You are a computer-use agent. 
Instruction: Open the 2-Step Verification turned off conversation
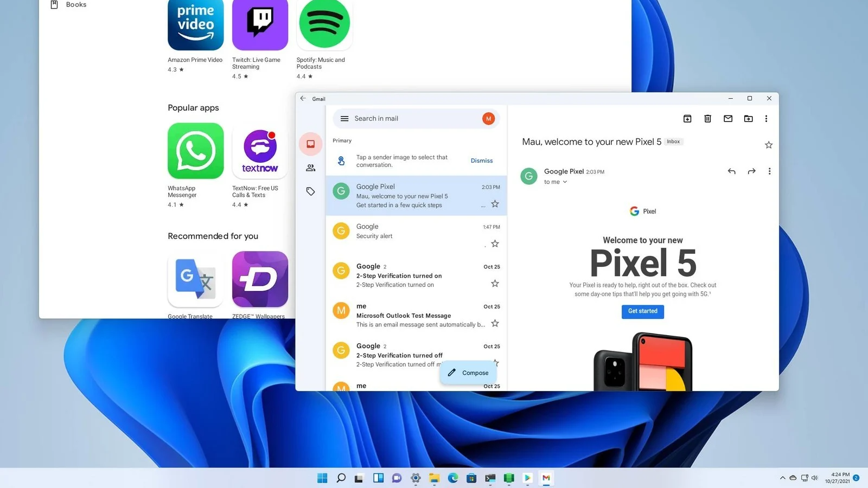coord(416,355)
